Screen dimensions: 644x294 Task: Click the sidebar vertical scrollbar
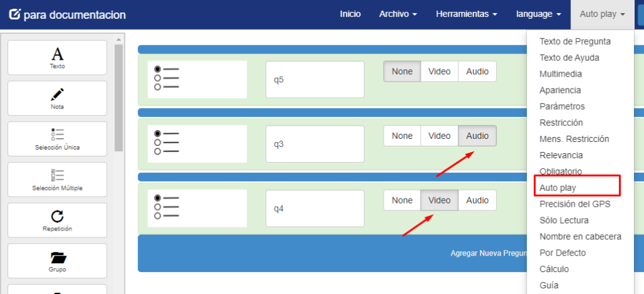coord(119,94)
